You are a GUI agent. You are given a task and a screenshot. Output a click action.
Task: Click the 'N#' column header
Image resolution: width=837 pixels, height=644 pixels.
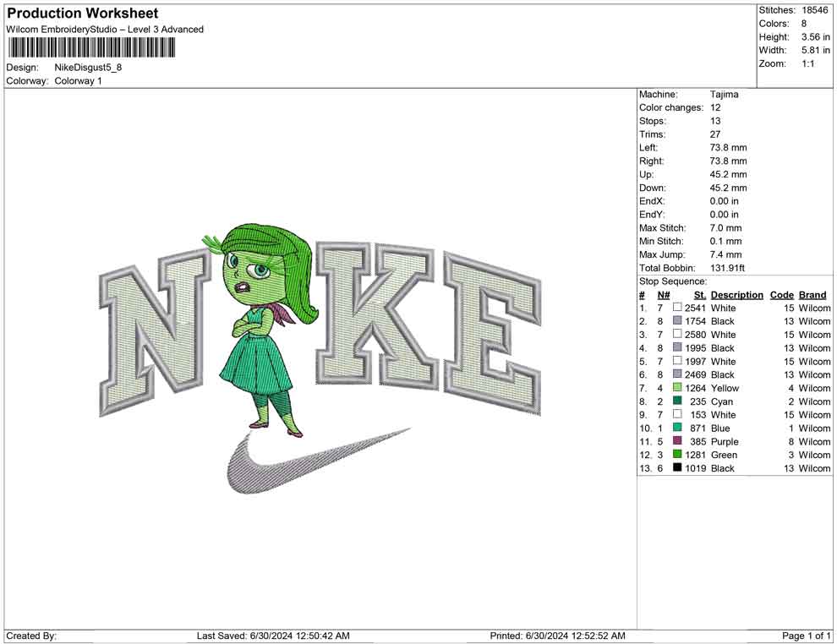pos(664,295)
